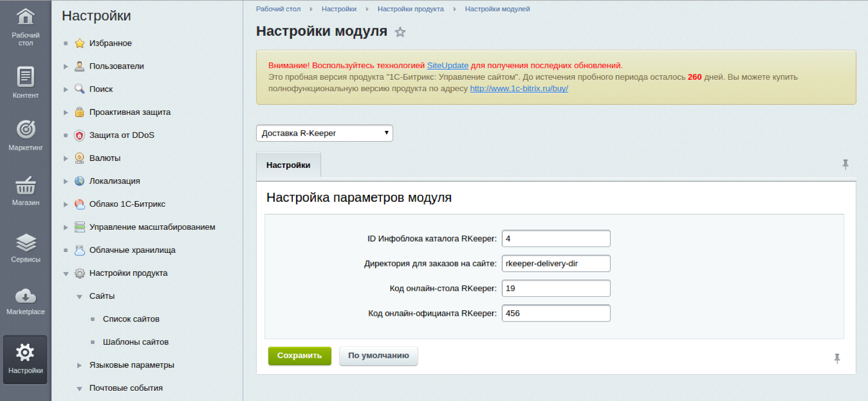Click the pin icon beside the buttons
Screen dimensions: 868x401
837,359
